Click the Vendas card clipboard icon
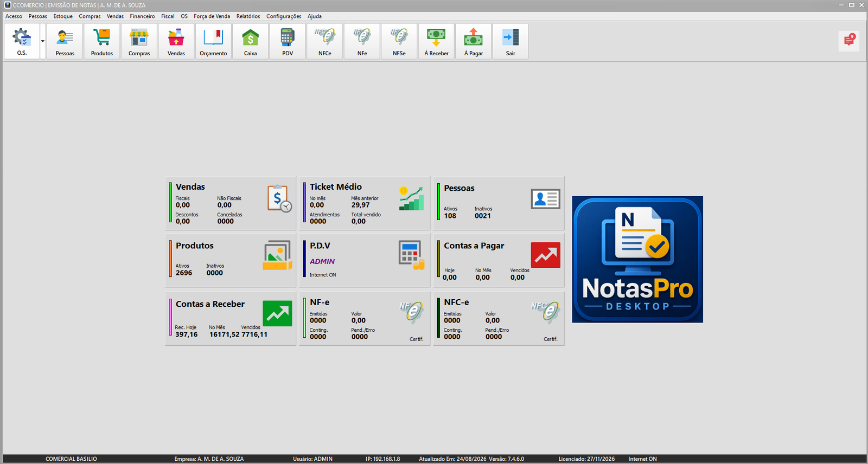 coord(279,198)
